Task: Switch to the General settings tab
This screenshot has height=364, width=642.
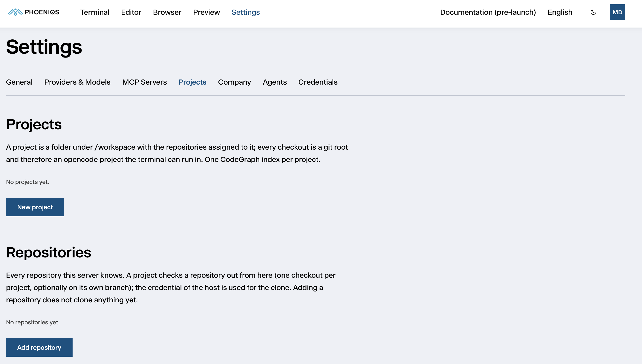Action: [x=19, y=82]
